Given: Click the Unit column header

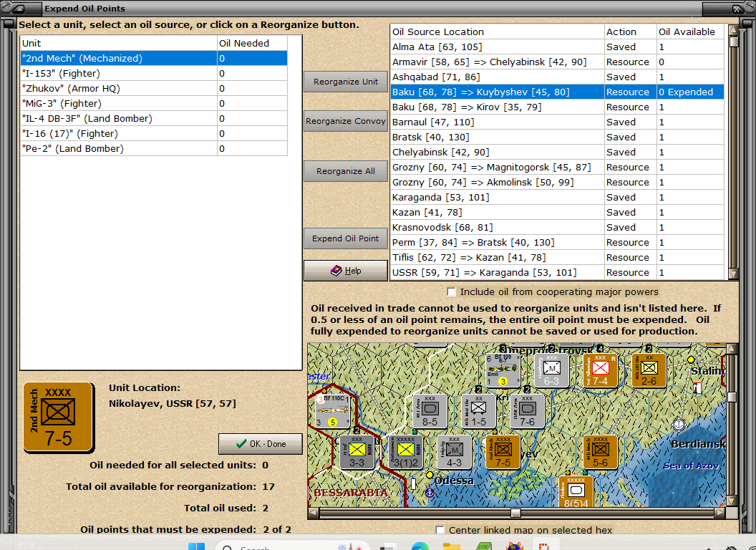Looking at the screenshot, I should [119, 44].
